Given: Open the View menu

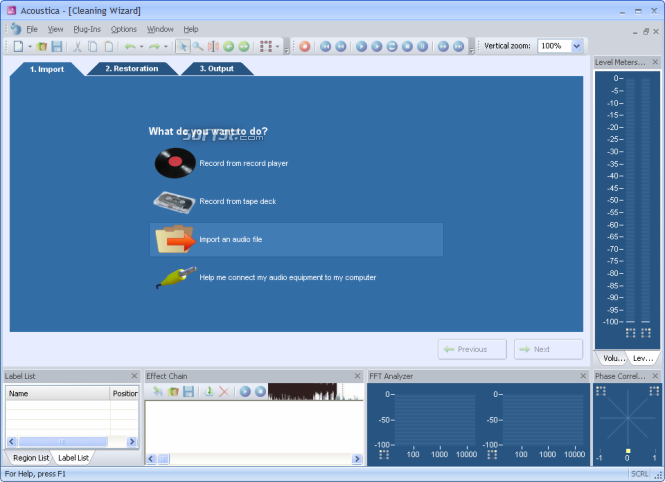Looking at the screenshot, I should click(x=55, y=29).
